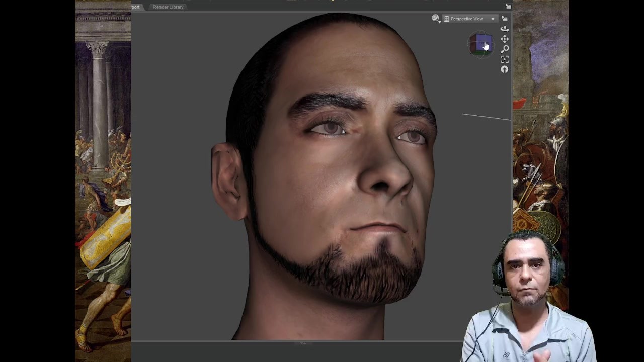Click the arrow on Perspective View selector
This screenshot has width=644, height=362.
click(x=493, y=19)
